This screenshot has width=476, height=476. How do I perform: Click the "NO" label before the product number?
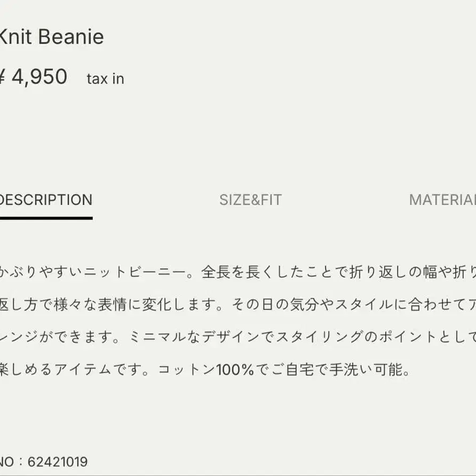point(7,462)
